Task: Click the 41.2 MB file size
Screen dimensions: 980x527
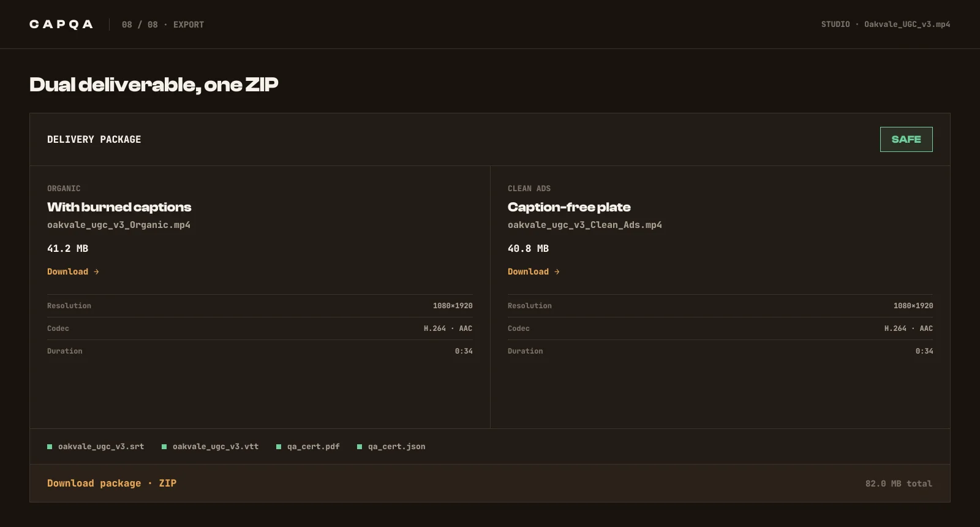Action: click(68, 248)
